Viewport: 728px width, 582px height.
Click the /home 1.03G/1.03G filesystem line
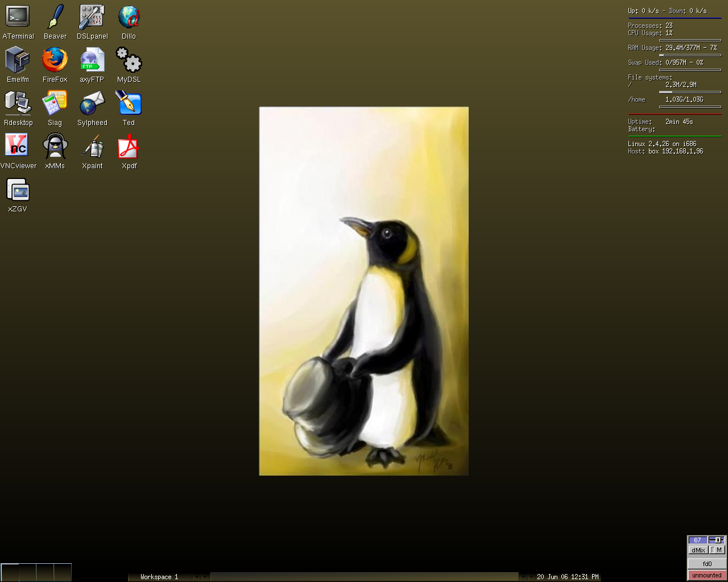[665, 99]
